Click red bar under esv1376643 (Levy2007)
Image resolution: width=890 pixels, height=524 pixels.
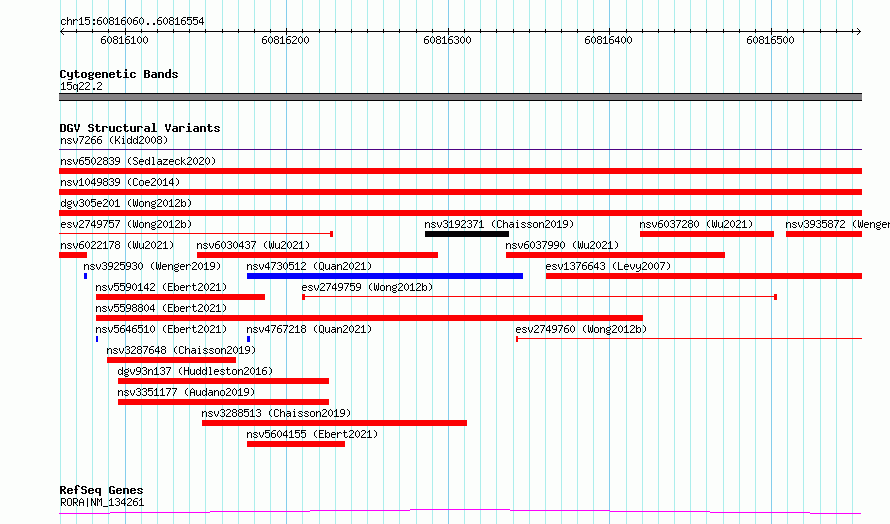(704, 276)
